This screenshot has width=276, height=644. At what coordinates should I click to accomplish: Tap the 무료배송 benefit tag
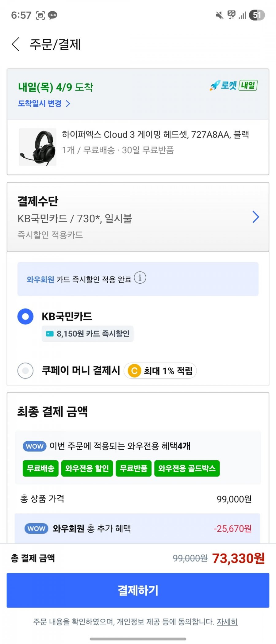point(40,468)
